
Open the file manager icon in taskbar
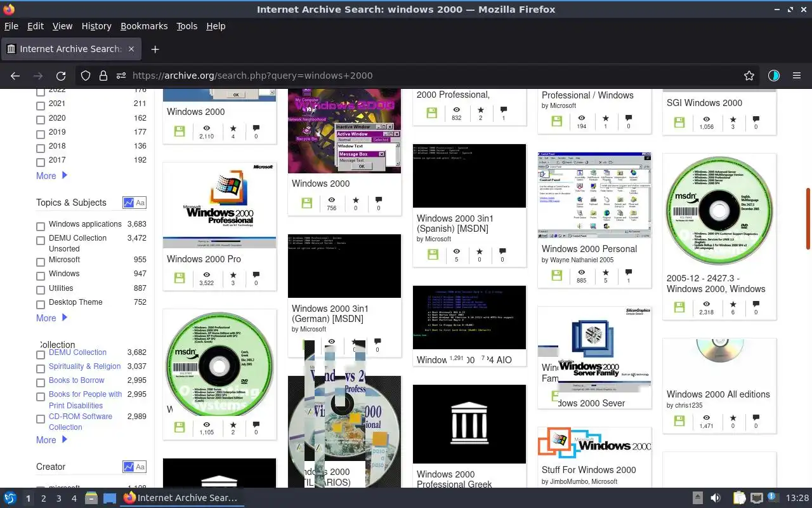click(91, 498)
